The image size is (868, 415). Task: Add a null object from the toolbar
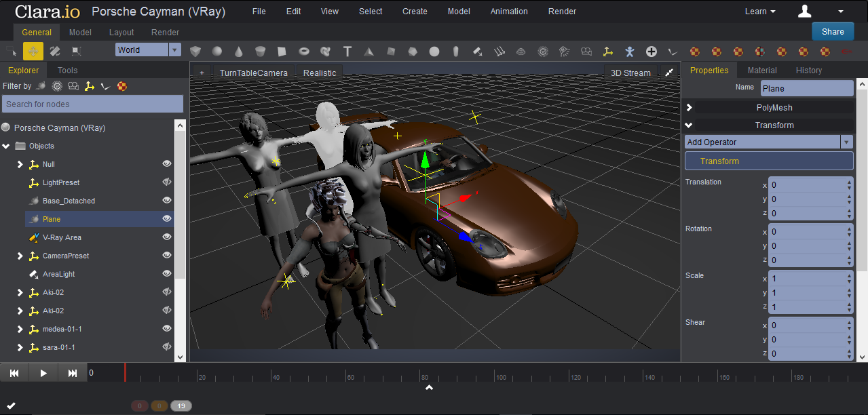(x=608, y=51)
